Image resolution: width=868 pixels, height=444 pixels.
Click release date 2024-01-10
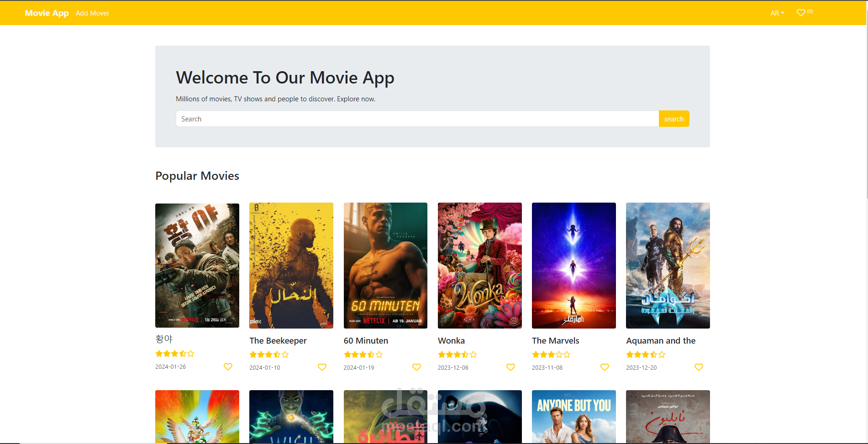click(265, 367)
